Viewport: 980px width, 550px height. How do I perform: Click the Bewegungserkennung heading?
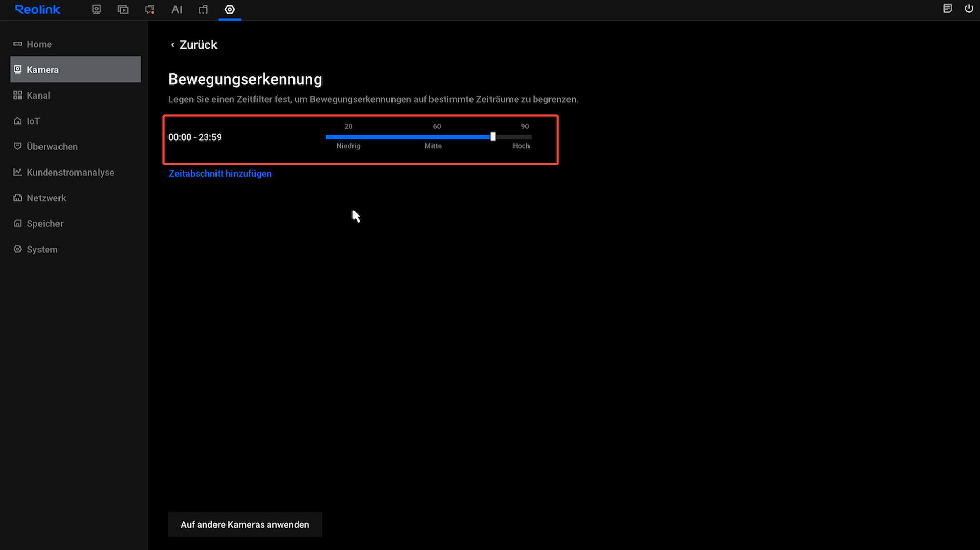(245, 79)
